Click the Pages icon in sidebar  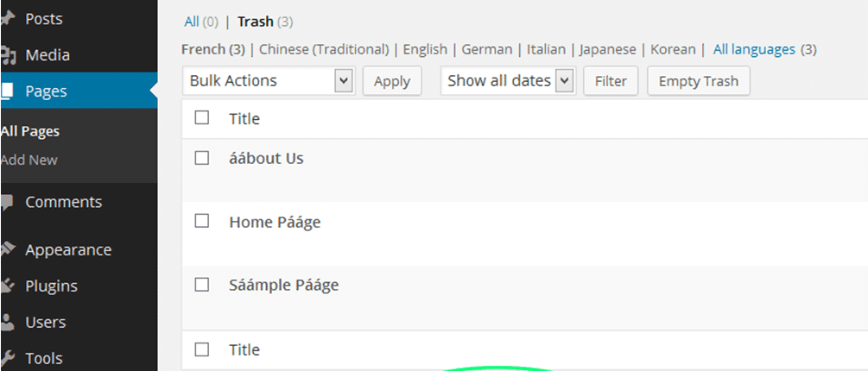8,91
